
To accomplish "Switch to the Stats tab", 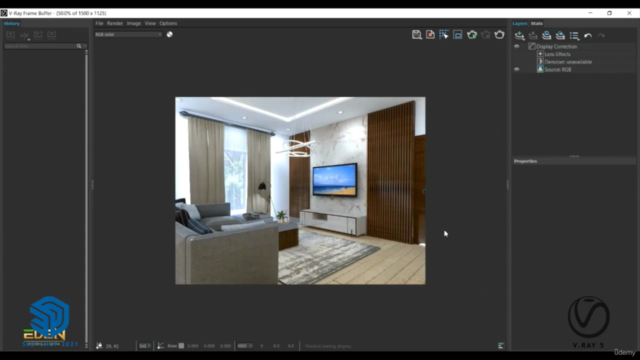I will (537, 23).
